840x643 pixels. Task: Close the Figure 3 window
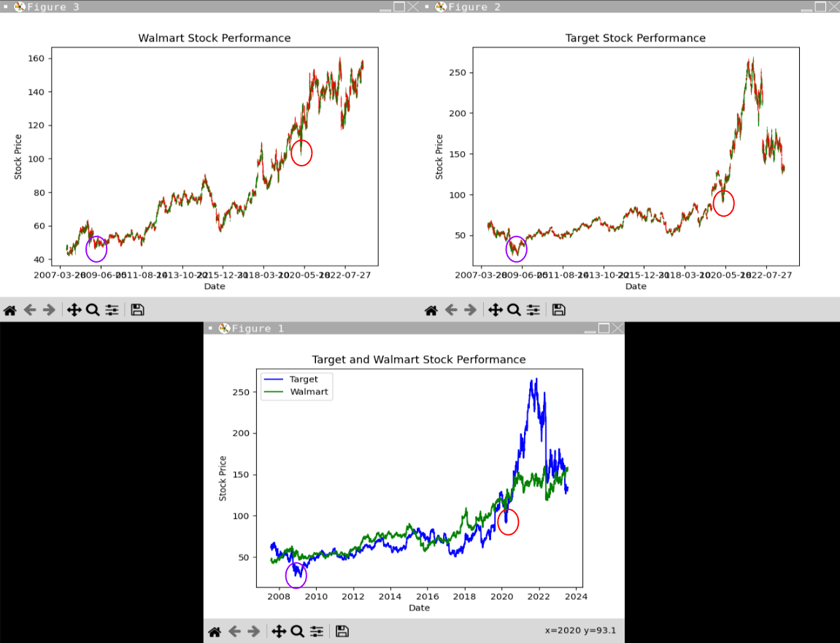tap(412, 7)
